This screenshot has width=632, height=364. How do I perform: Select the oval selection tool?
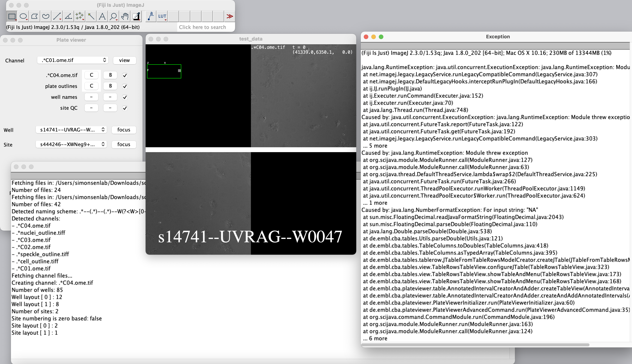click(x=23, y=16)
